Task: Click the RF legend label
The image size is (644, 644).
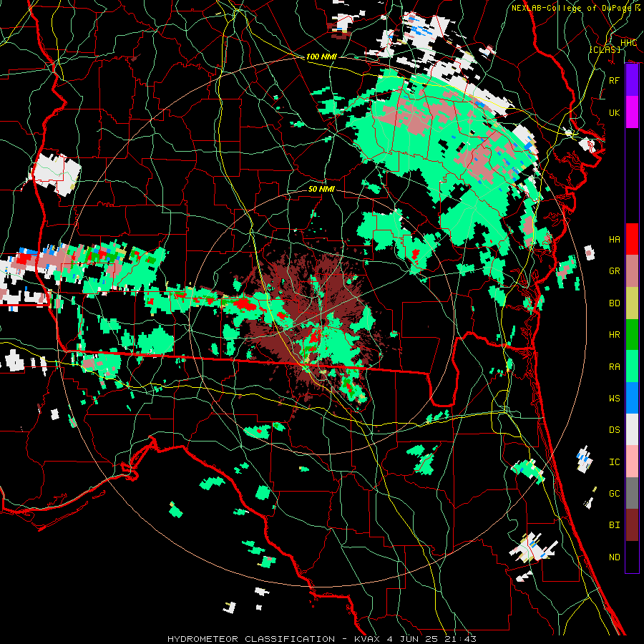Action: point(614,80)
